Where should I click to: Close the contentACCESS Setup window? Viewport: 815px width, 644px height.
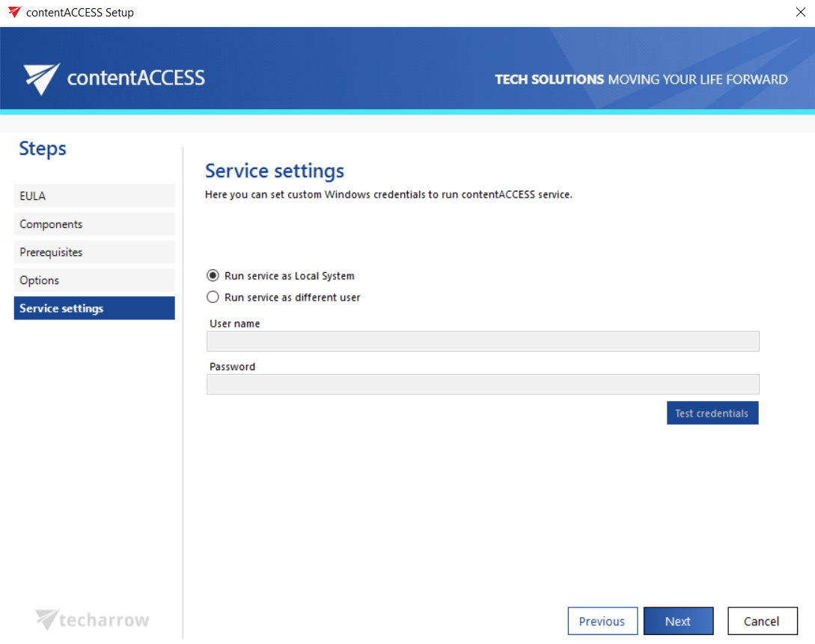[800, 13]
